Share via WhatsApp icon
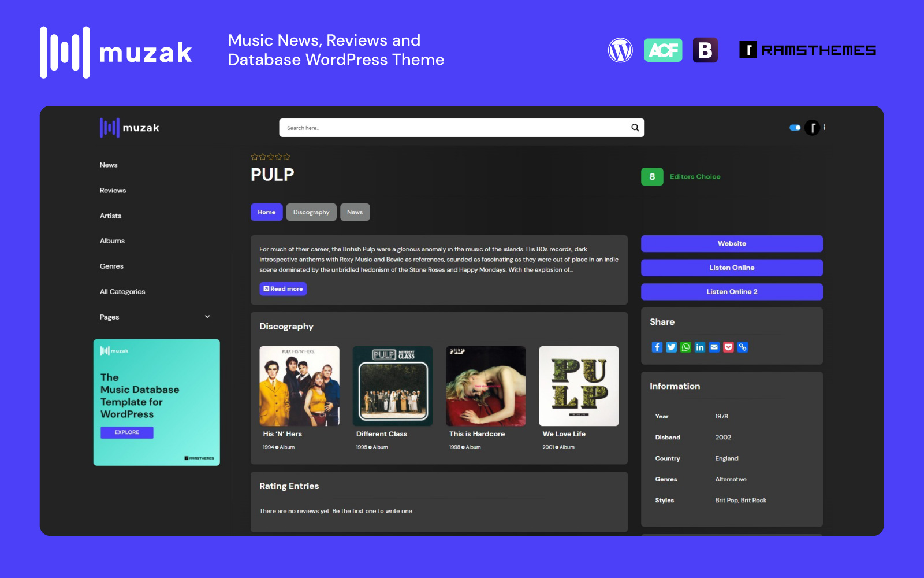Image resolution: width=924 pixels, height=578 pixels. click(x=685, y=347)
